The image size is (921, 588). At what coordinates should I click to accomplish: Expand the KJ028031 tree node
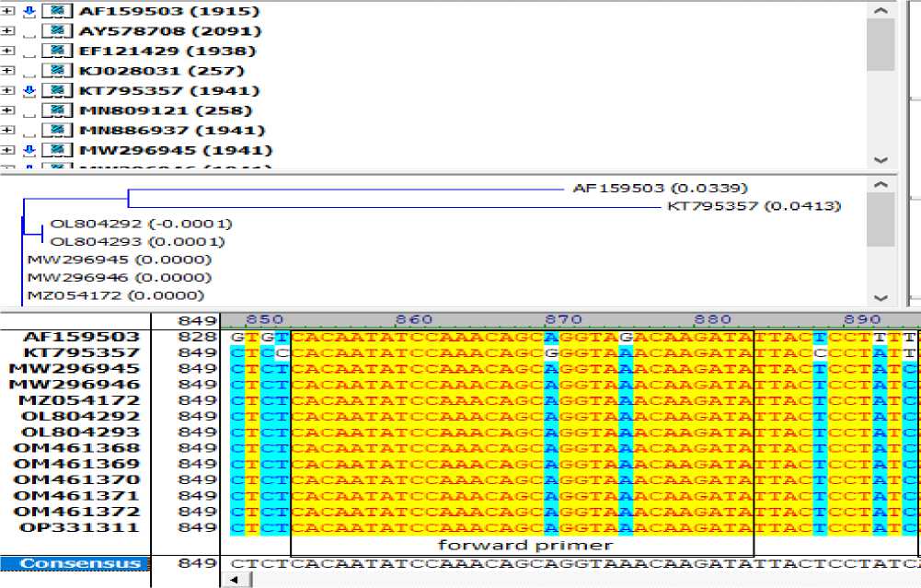point(8,71)
